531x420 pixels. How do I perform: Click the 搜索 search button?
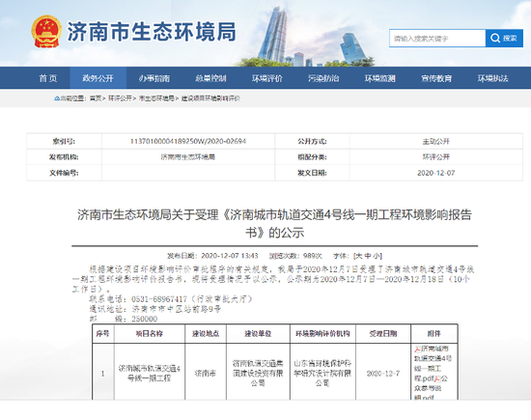click(x=504, y=39)
